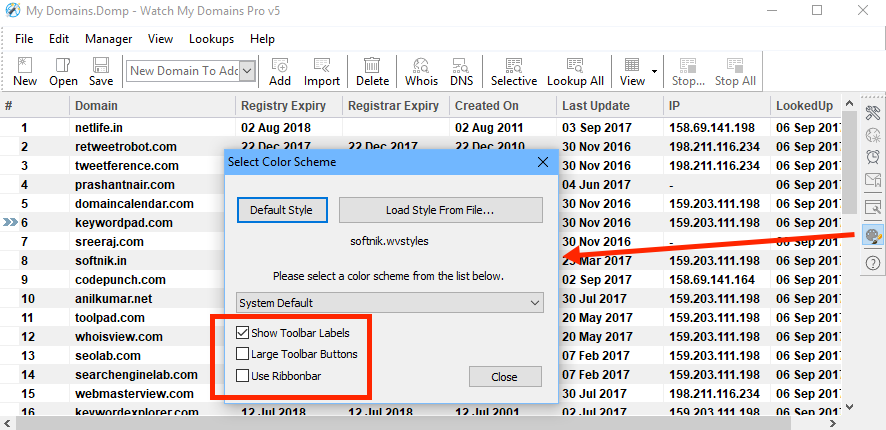
Task: Click the vertical scrollbar thumb
Action: point(849,164)
